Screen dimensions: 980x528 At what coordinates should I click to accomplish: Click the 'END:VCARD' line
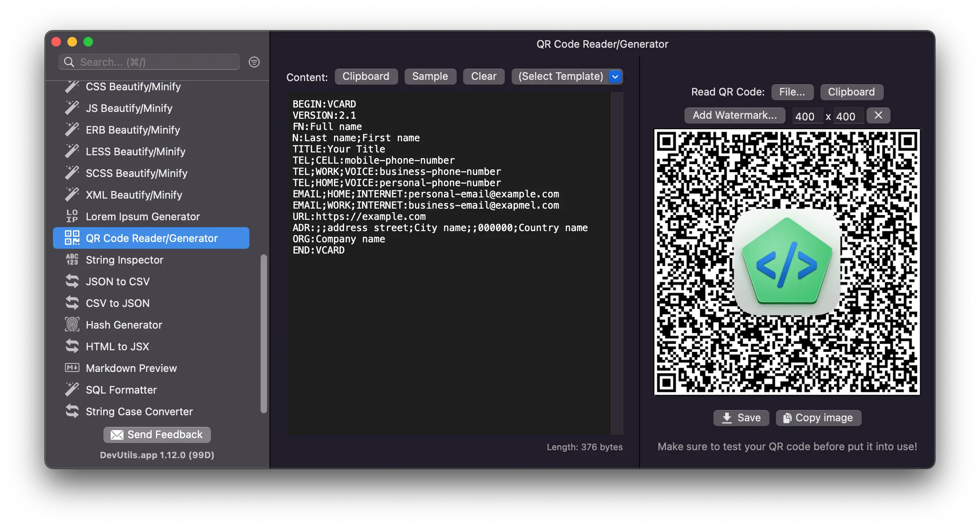tap(318, 250)
